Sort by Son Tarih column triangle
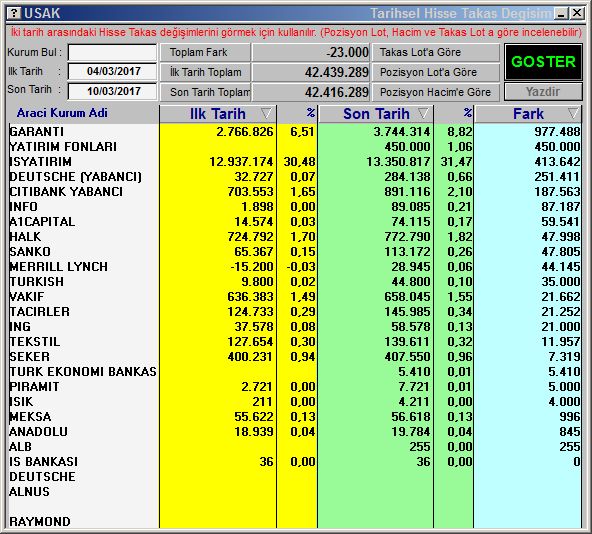 click(x=423, y=114)
